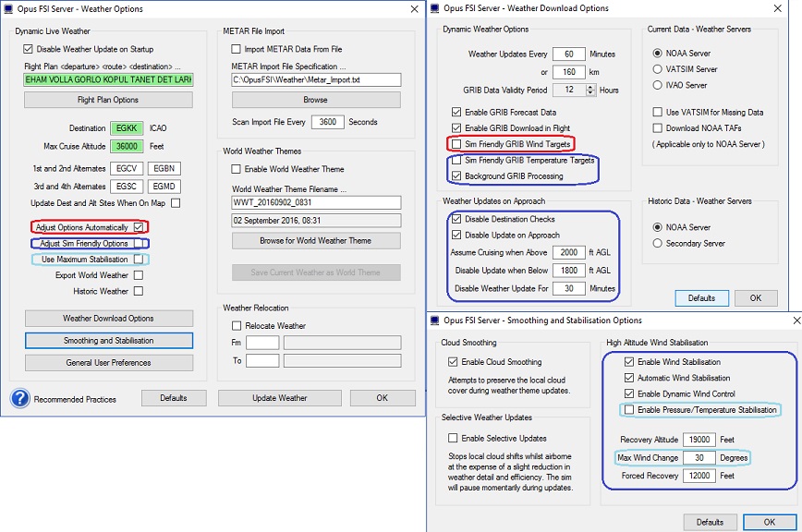Screen dimensions: 802x532
Task: Click the METAR import file path field
Action: pos(316,79)
